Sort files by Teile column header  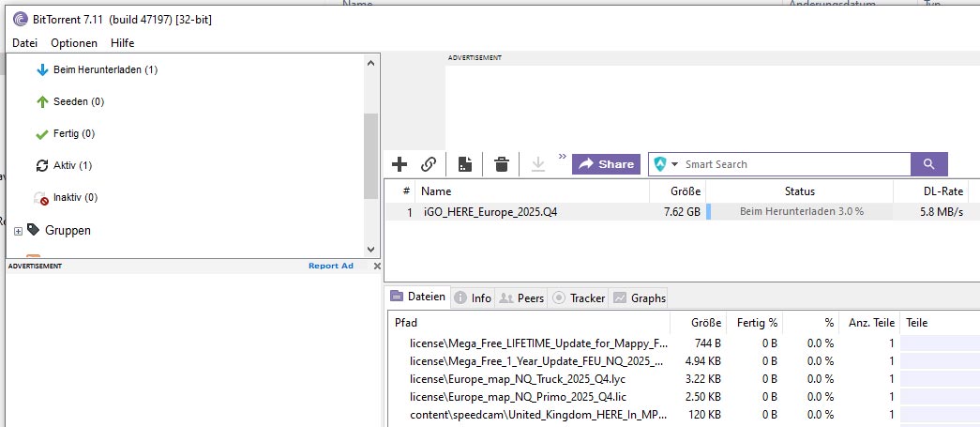point(940,323)
